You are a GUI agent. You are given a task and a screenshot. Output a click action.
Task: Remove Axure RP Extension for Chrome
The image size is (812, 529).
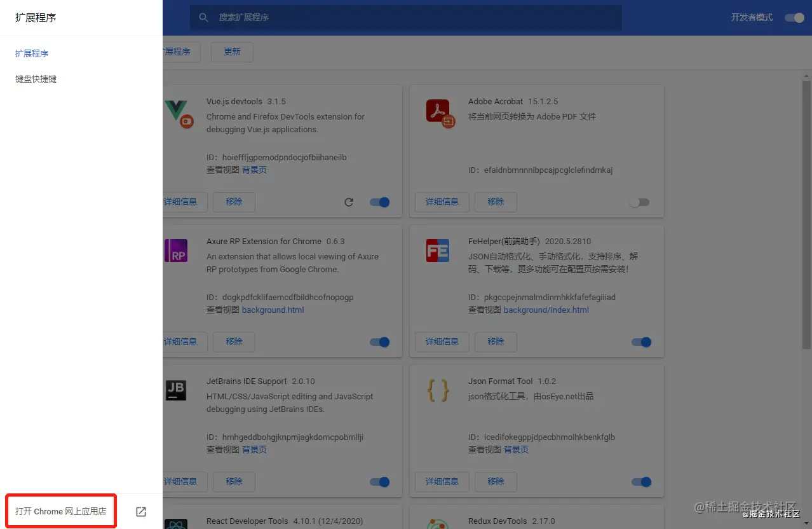click(x=234, y=341)
